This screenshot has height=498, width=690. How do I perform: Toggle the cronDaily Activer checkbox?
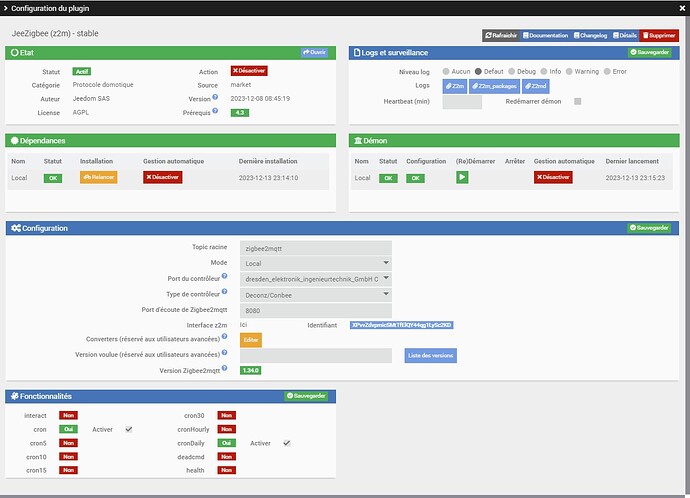pyautogui.click(x=286, y=443)
